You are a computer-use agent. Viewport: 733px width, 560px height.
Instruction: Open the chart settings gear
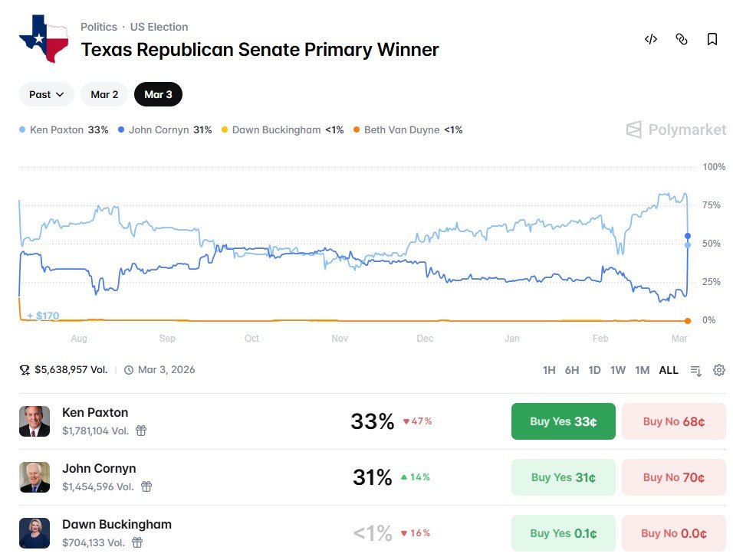718,370
